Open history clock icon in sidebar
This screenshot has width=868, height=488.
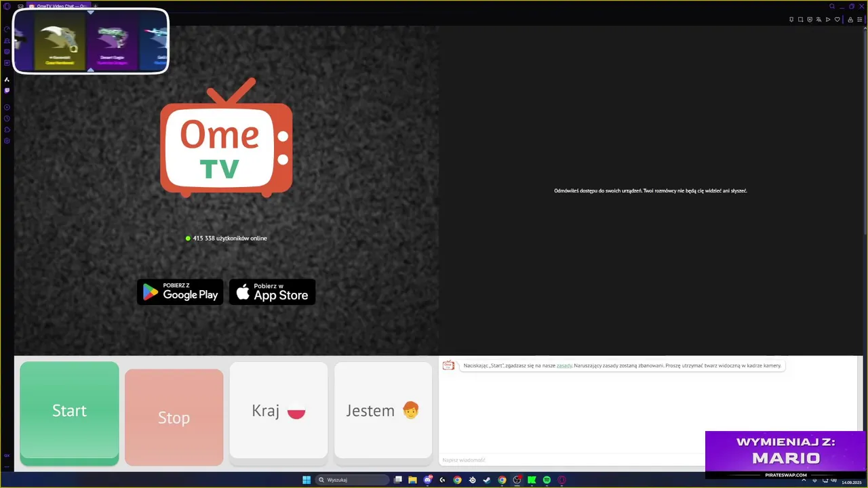tap(7, 119)
